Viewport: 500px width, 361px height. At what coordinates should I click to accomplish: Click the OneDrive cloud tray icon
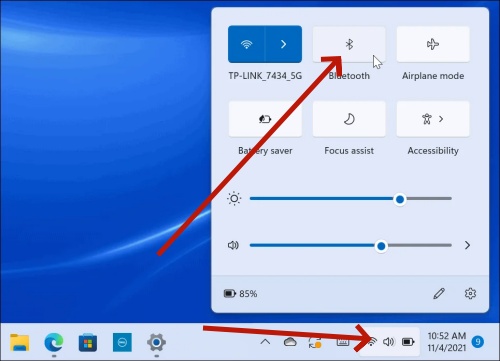click(290, 342)
